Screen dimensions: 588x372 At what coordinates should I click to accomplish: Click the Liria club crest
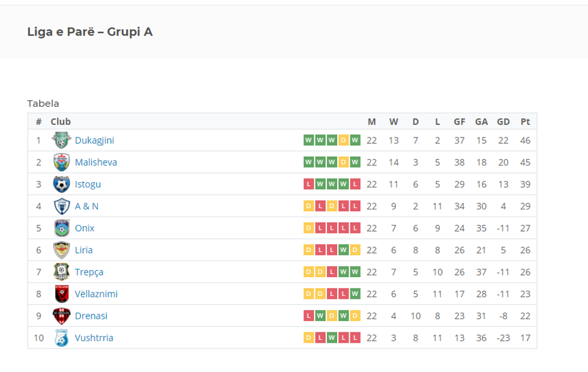pyautogui.click(x=61, y=250)
